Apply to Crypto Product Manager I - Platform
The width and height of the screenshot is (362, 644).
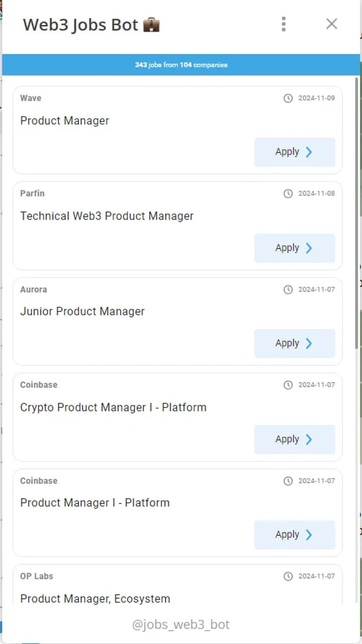click(294, 439)
